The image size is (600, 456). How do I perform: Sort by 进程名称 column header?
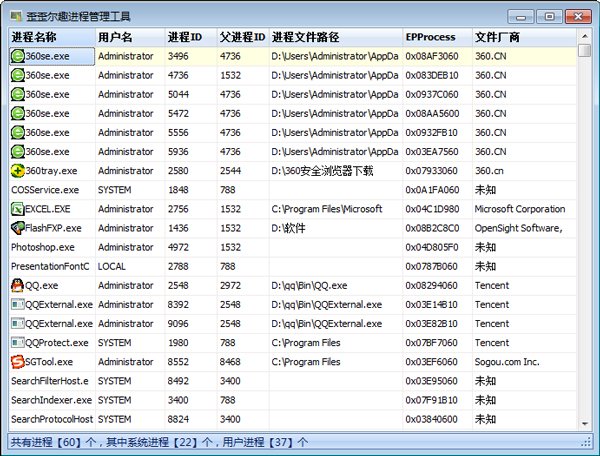click(52, 37)
